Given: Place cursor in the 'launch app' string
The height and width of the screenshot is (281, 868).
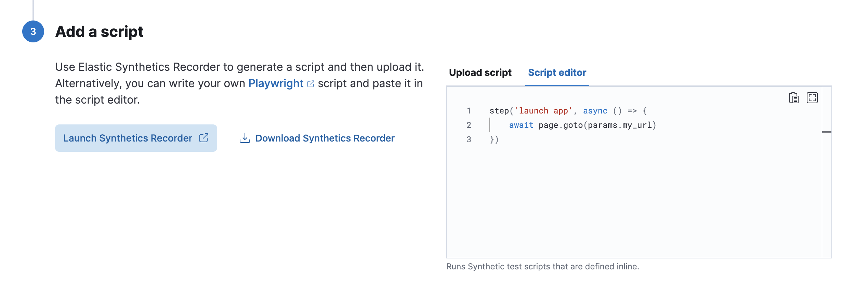Looking at the screenshot, I should tap(543, 111).
